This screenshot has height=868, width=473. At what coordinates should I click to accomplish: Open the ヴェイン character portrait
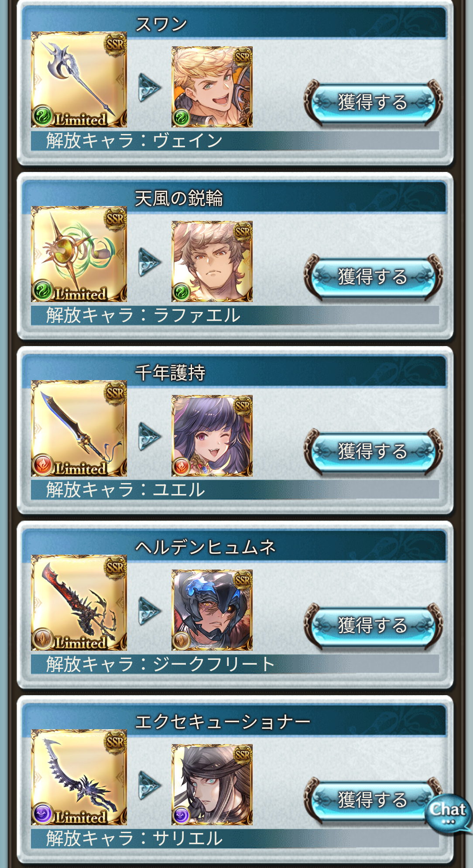click(x=212, y=87)
